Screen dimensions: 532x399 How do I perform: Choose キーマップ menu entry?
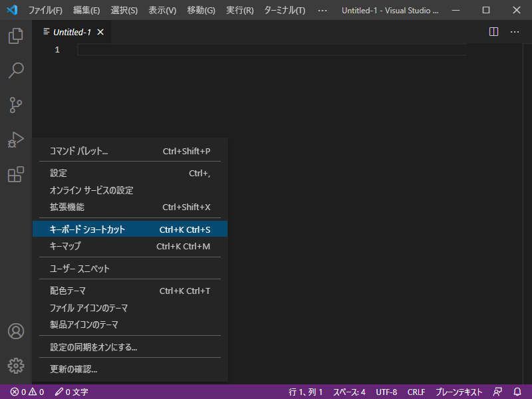(x=130, y=246)
